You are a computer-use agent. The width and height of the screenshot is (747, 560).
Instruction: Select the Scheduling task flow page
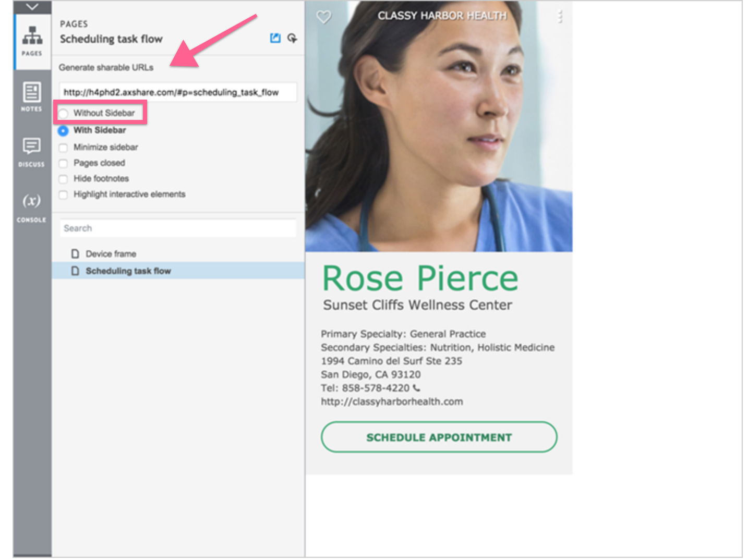coord(128,271)
